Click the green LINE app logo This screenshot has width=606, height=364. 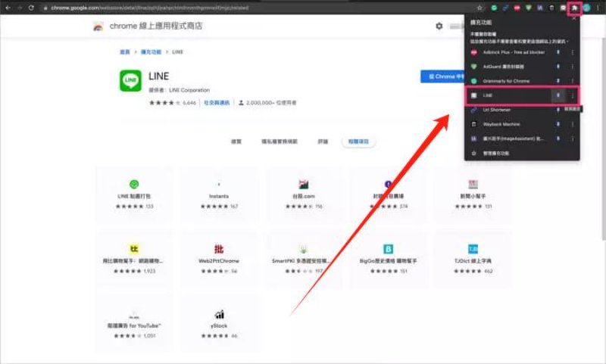(130, 82)
